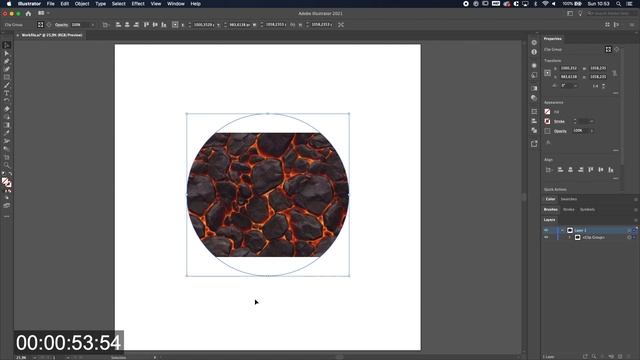Open the Asset Export panel icon in dock
Screen dimensions: 640x360
(x=534, y=144)
